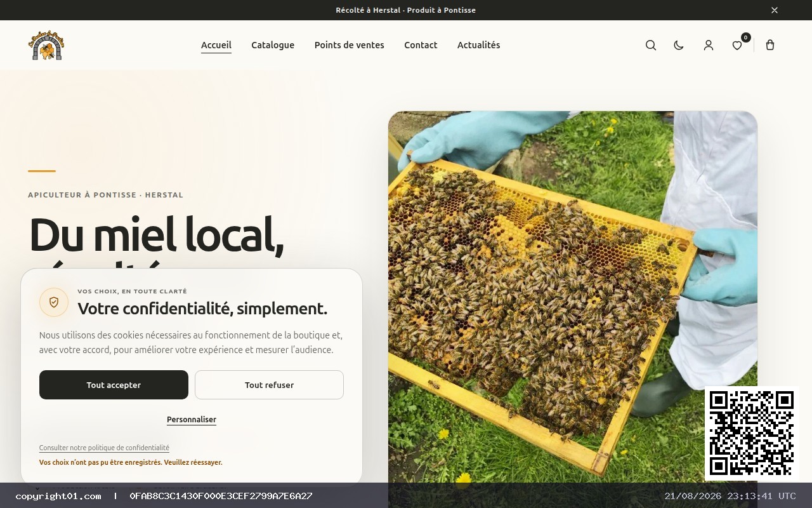Open Points de ventes page
The height and width of the screenshot is (508, 812).
click(x=350, y=45)
